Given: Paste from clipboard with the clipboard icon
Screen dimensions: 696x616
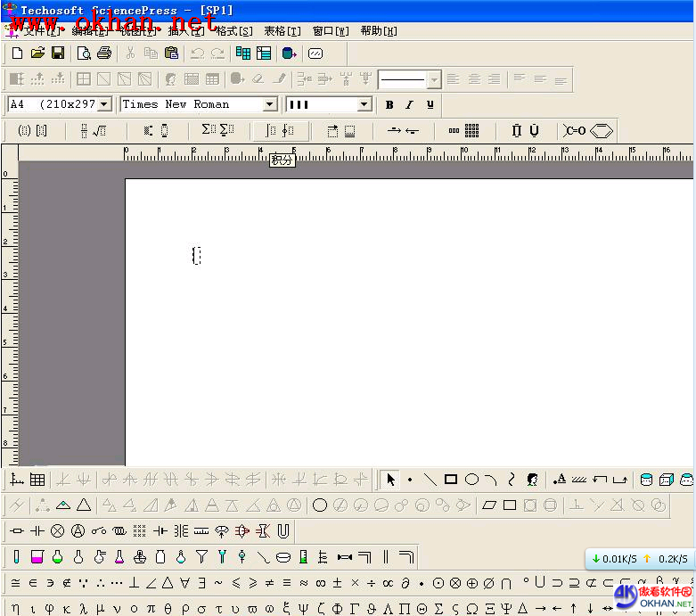Looking at the screenshot, I should 171,53.
